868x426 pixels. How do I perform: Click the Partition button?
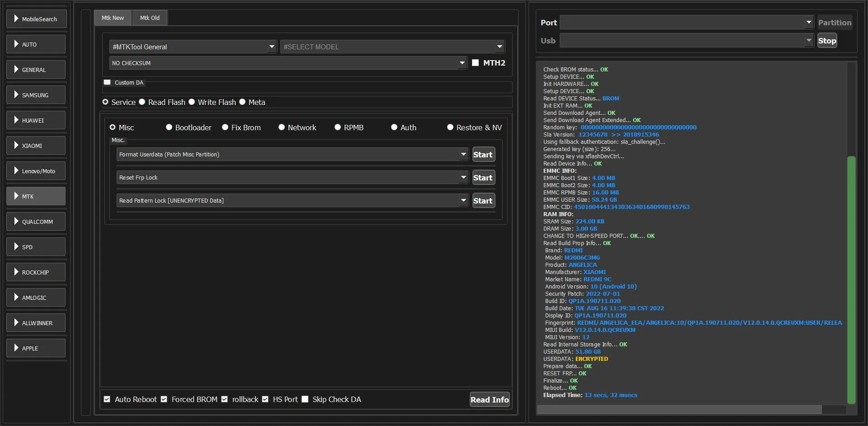pos(835,22)
